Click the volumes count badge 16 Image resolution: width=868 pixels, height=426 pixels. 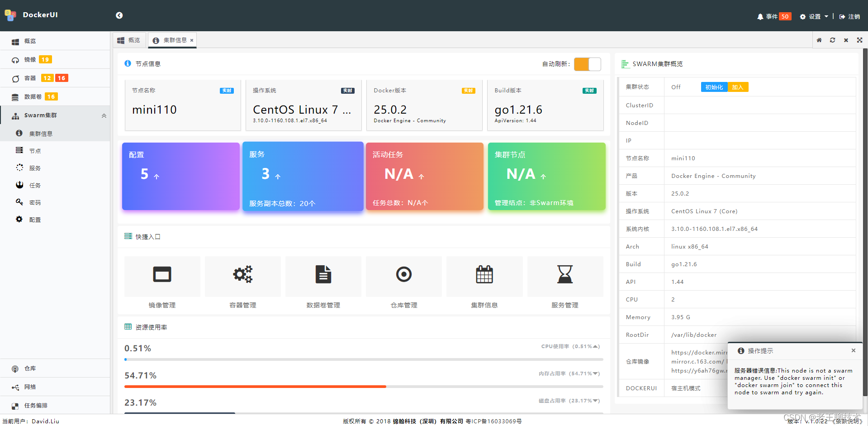pyautogui.click(x=51, y=97)
